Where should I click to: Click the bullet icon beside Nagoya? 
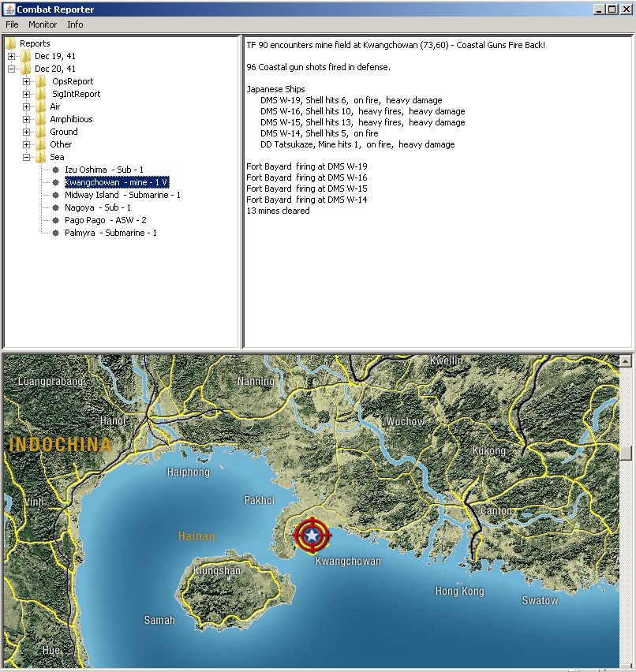55,208
